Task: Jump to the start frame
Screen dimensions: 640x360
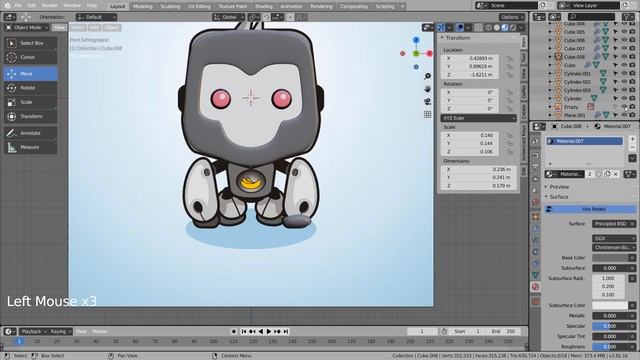Action: (x=244, y=331)
